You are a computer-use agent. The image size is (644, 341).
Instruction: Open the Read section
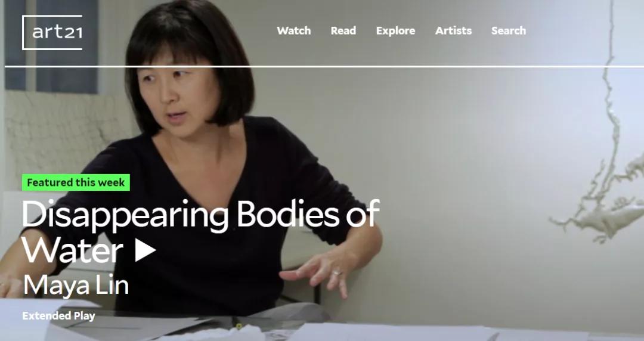343,31
